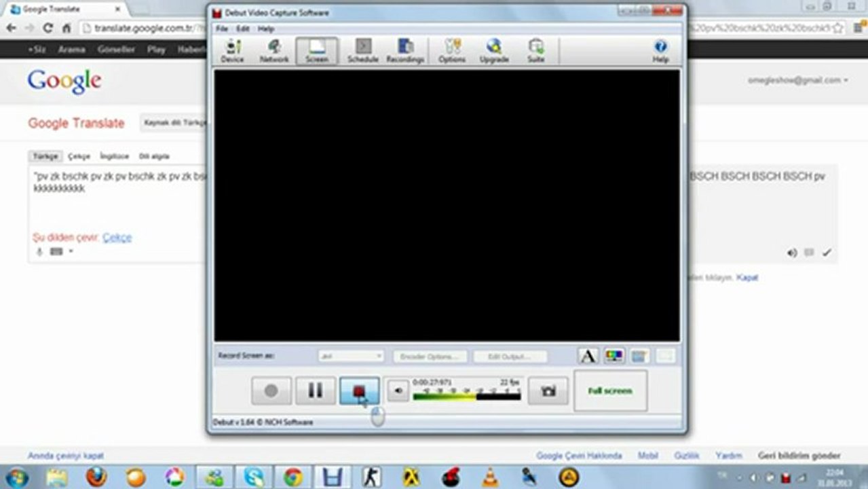The width and height of the screenshot is (868, 489).
Task: Click the audio level meter bar
Action: pos(467,395)
